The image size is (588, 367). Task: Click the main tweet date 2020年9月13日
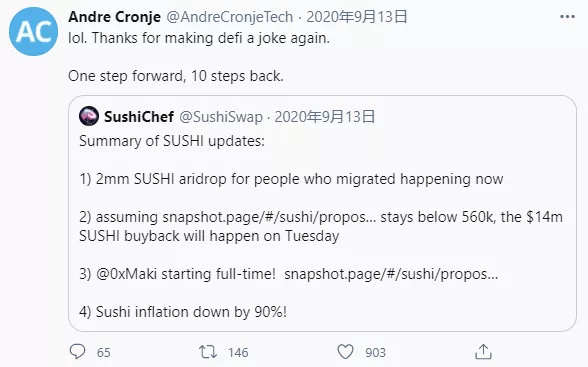pyautogui.click(x=357, y=17)
